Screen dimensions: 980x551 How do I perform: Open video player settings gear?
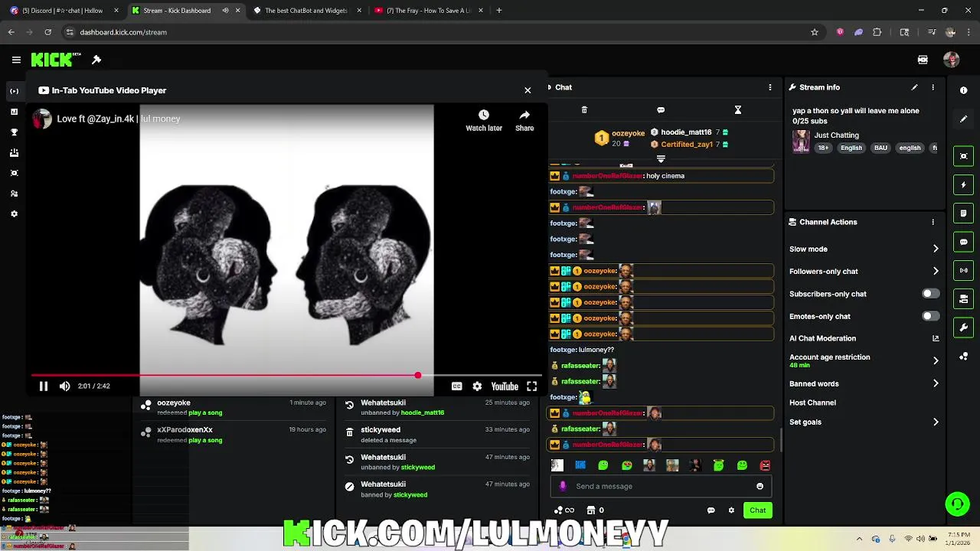[477, 386]
